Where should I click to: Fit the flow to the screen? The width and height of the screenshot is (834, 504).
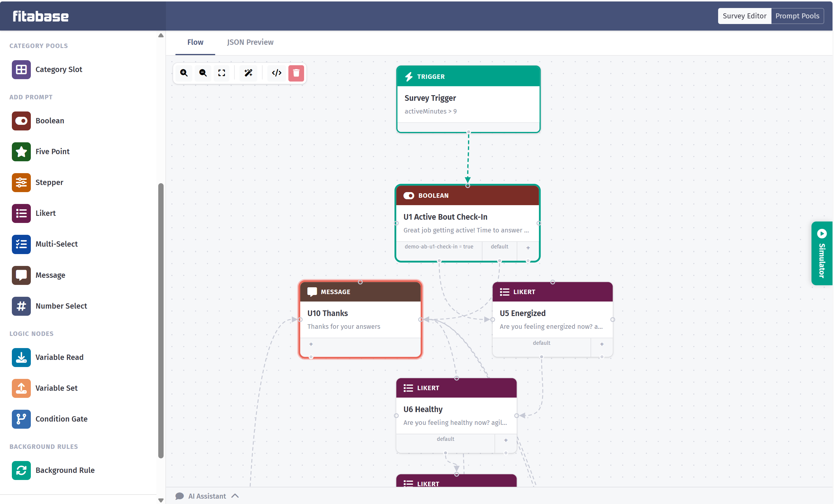(222, 73)
